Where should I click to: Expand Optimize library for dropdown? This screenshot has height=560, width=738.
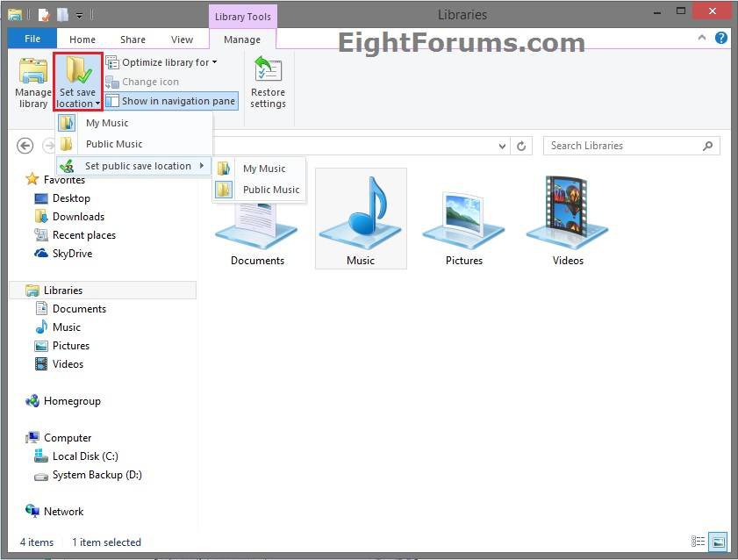pyautogui.click(x=161, y=62)
